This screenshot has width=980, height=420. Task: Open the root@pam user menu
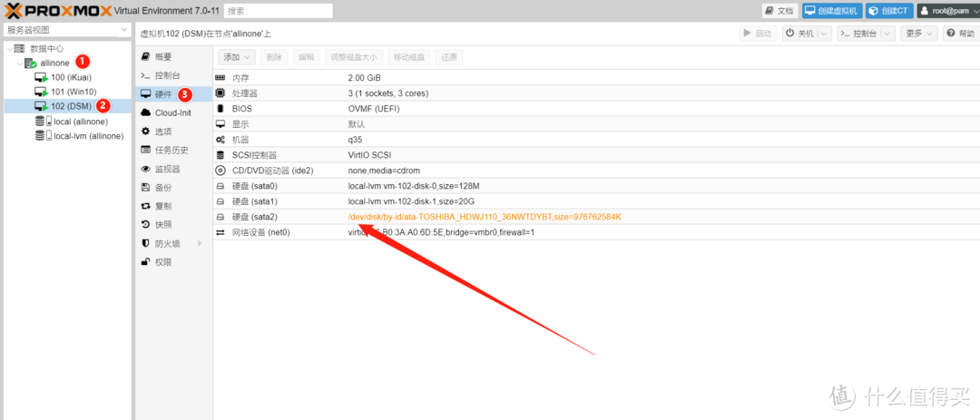click(947, 11)
